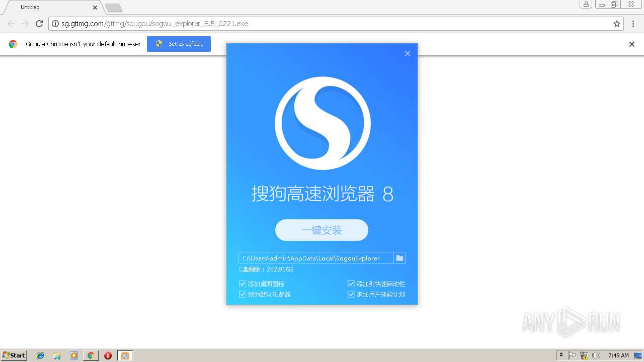Click the Chrome address bar URL
This screenshot has height=362, width=644.
(x=154, y=24)
